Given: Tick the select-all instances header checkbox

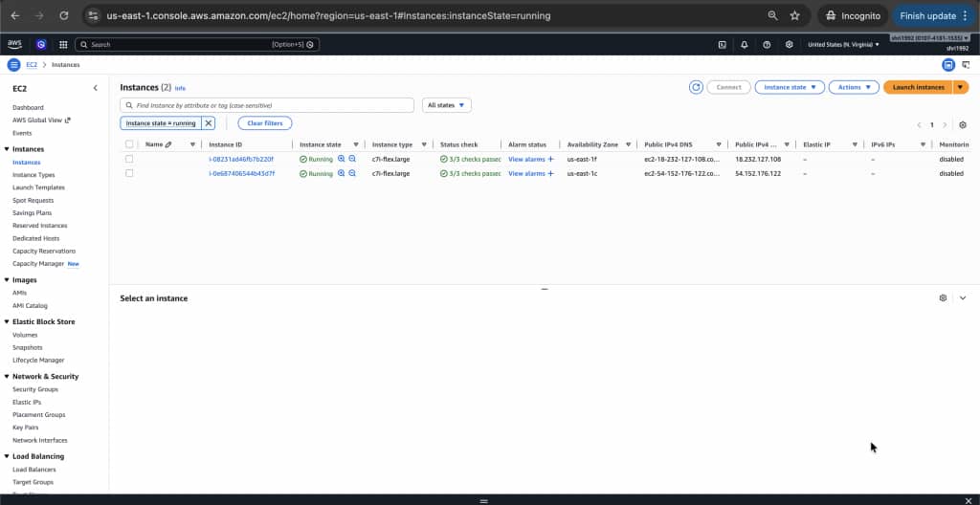Looking at the screenshot, I should click(129, 144).
